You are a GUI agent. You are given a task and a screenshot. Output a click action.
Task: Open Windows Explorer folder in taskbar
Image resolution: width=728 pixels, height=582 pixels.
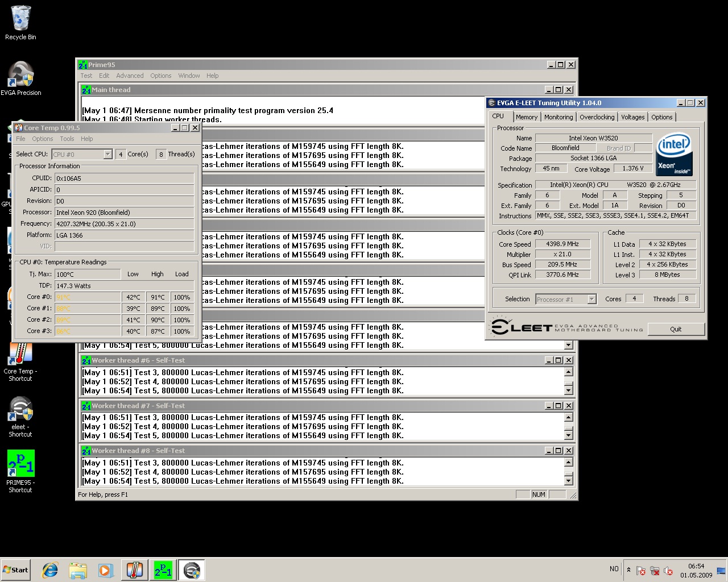click(x=78, y=570)
